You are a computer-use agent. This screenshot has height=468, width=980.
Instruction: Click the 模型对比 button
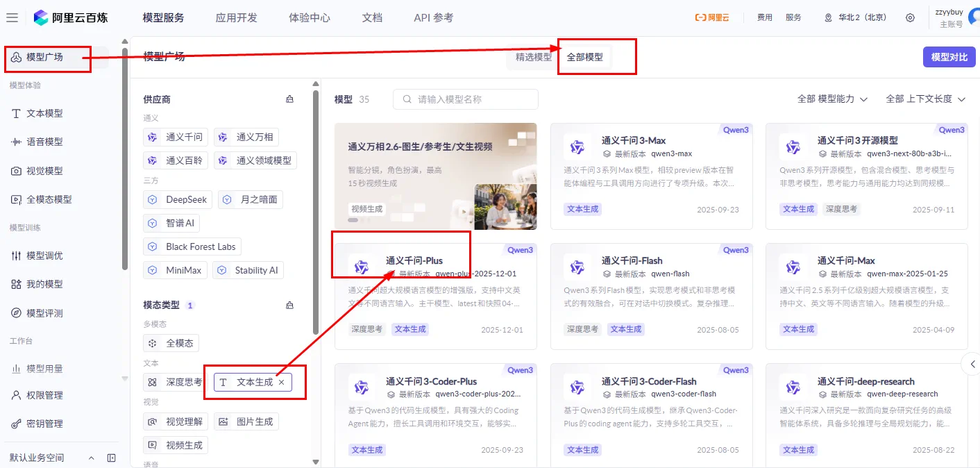[x=949, y=57]
